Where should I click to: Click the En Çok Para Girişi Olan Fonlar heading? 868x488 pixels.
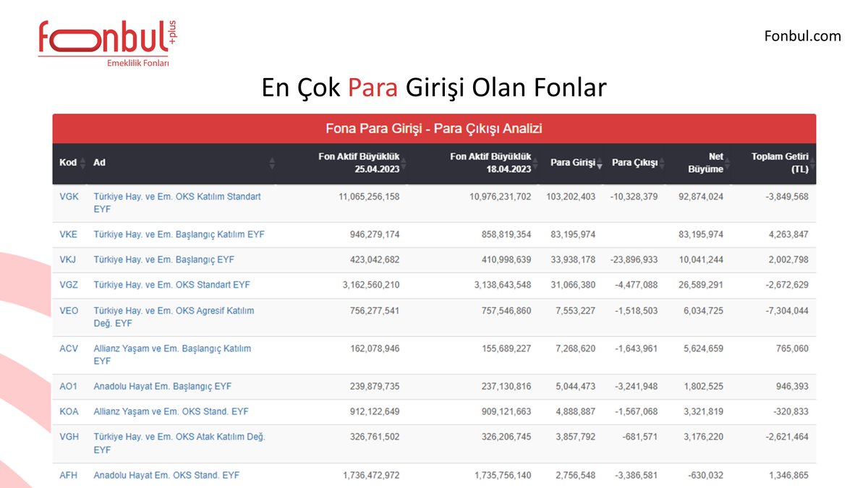coord(434,88)
